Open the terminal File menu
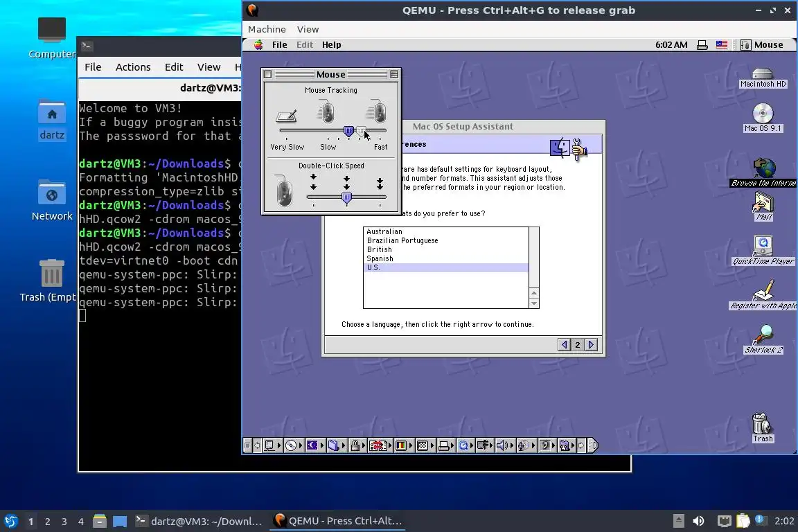 point(93,67)
